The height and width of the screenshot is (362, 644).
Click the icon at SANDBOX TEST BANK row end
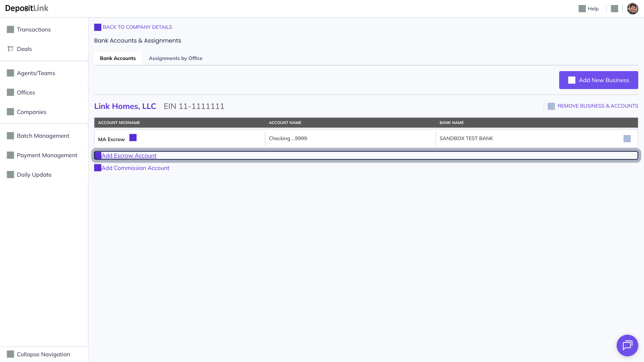point(627,139)
